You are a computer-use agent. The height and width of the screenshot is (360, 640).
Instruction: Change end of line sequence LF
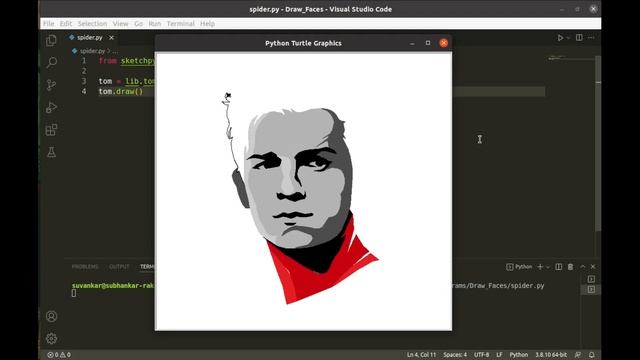tap(499, 355)
